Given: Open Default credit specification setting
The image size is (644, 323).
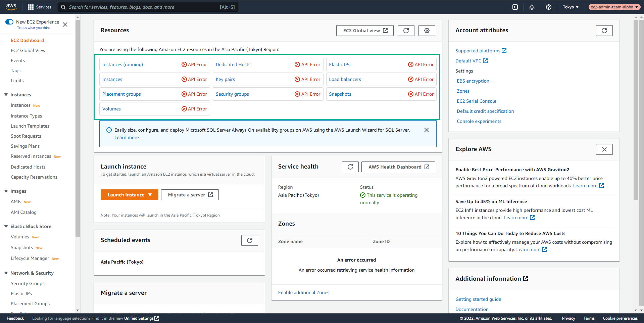Looking at the screenshot, I should (485, 111).
